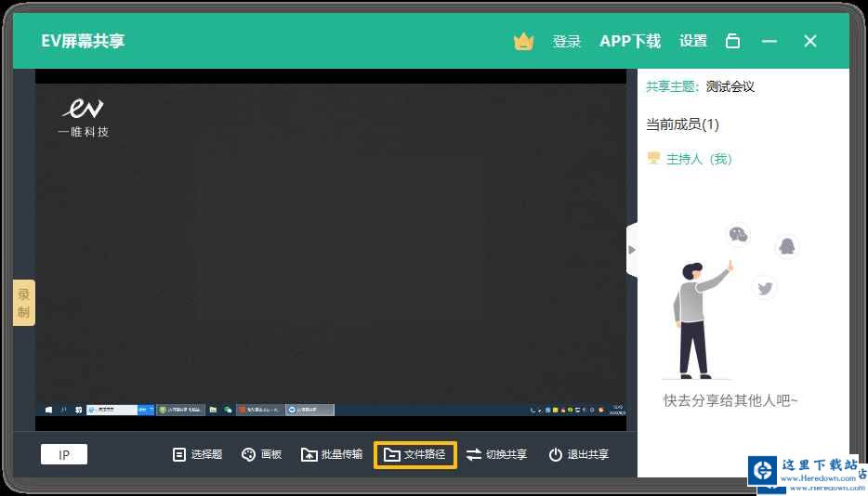Collapse the members side panel arrow
This screenshot has width=868, height=496.
632,250
